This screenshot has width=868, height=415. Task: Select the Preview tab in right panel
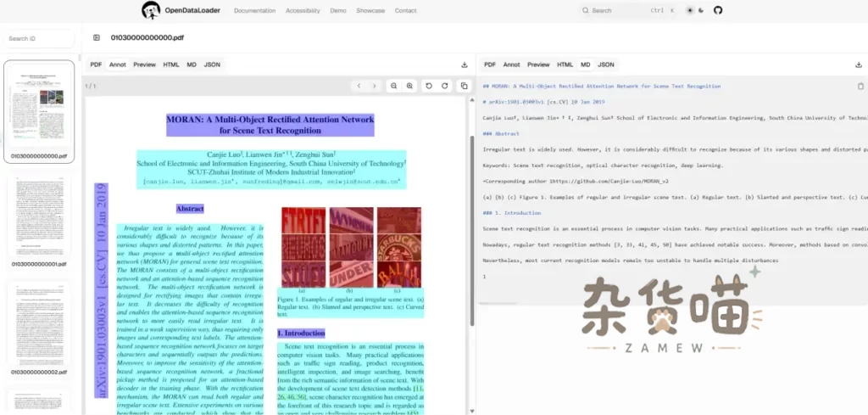pos(538,64)
